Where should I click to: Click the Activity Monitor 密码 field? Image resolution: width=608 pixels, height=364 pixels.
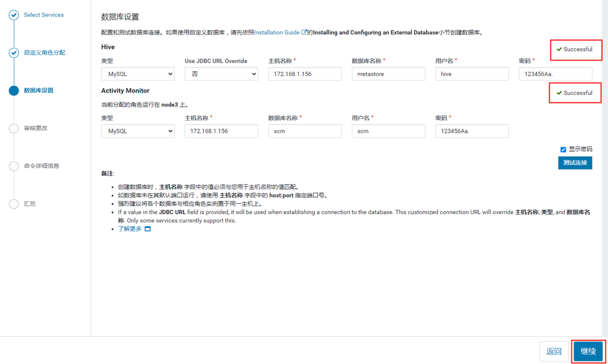coord(472,131)
